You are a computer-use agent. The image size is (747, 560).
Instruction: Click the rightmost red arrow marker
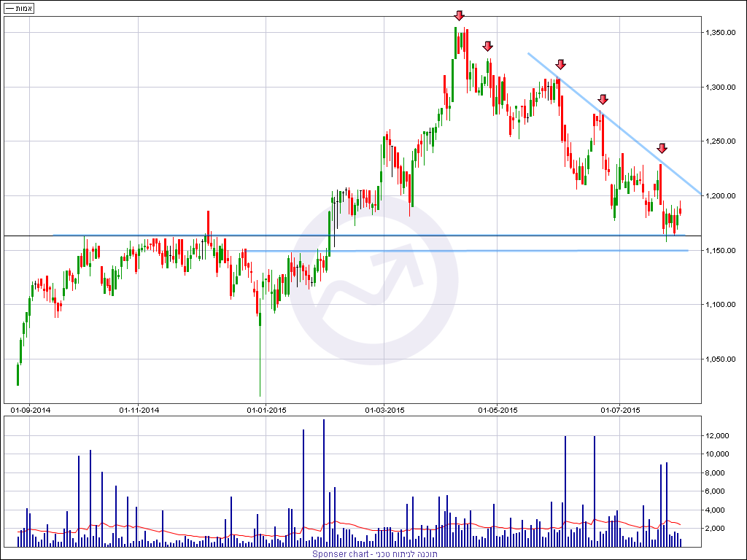point(662,148)
